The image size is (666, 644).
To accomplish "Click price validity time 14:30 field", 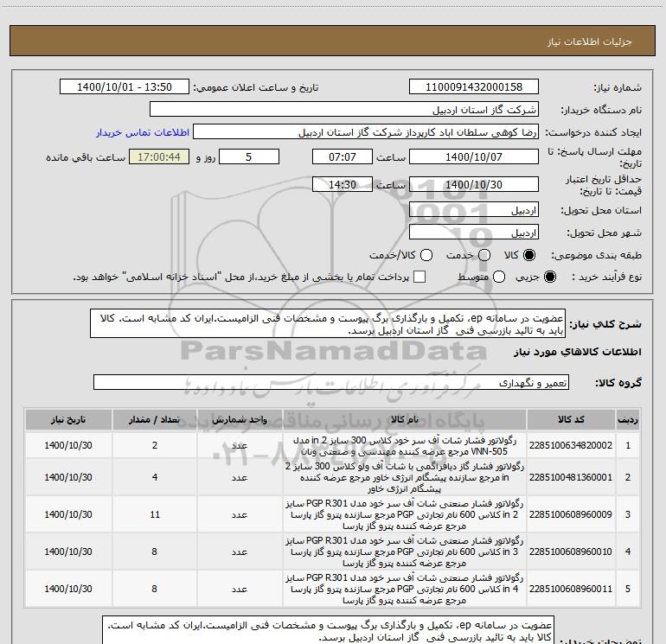I will [343, 184].
